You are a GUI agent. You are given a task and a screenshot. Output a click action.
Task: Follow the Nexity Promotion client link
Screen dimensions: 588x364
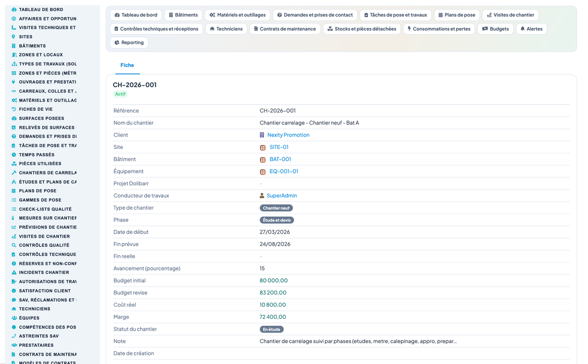pos(288,135)
